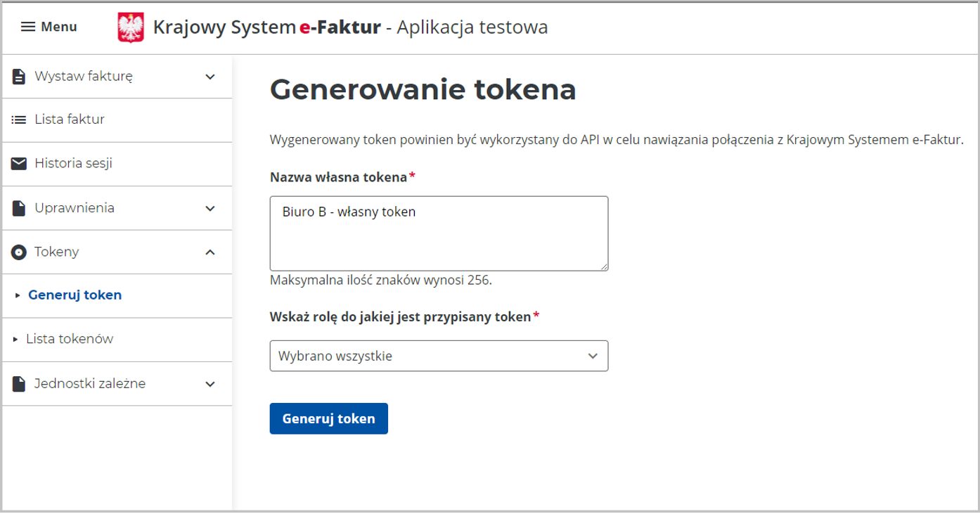Image resolution: width=980 pixels, height=514 pixels.
Task: Click the Historia sesji envelope icon
Action: coord(19,164)
